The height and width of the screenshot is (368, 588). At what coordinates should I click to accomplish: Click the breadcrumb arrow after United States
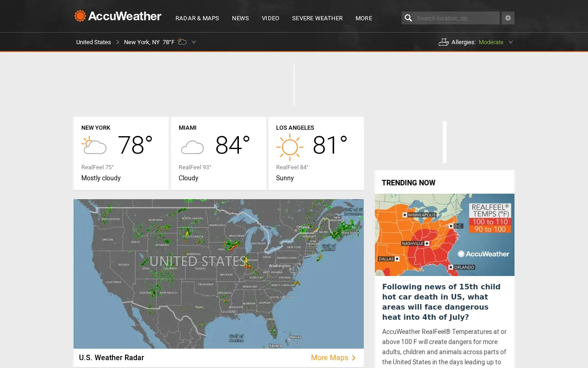pyautogui.click(x=118, y=42)
